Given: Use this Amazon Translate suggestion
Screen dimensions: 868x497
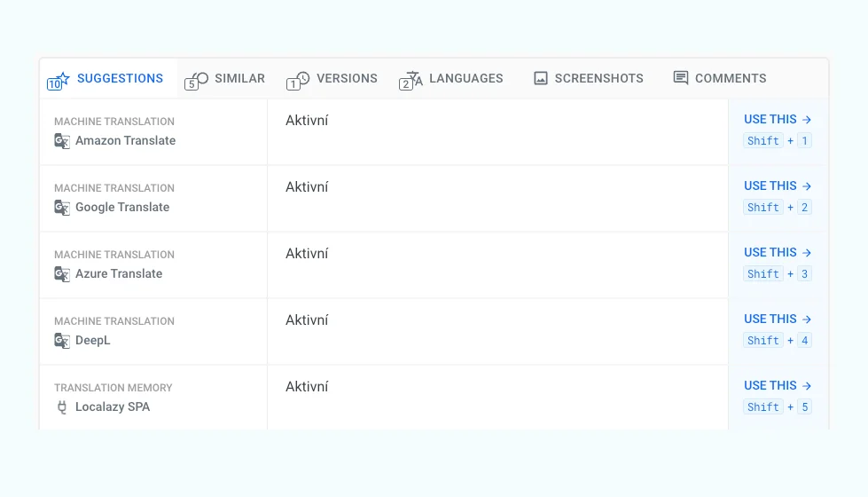Looking at the screenshot, I should point(778,119).
